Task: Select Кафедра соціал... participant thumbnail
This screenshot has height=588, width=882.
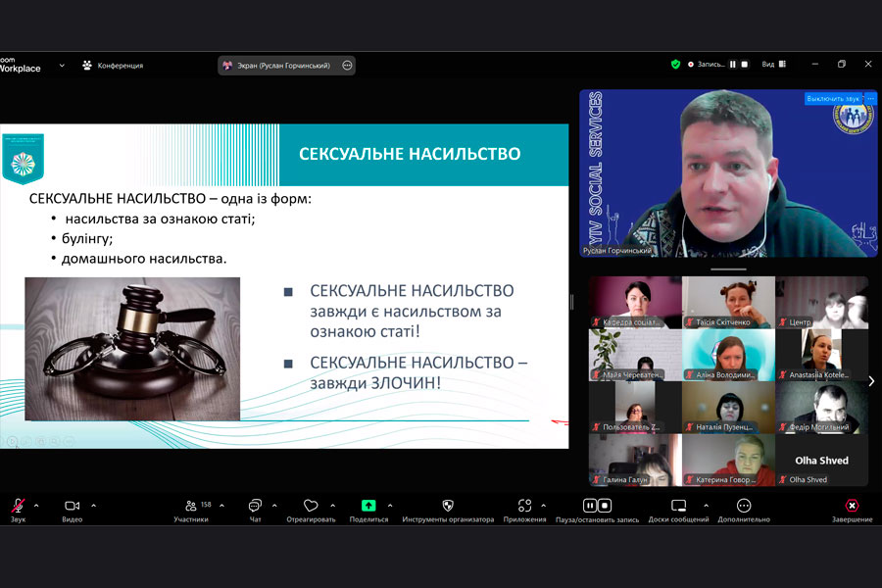Action: 635,302
